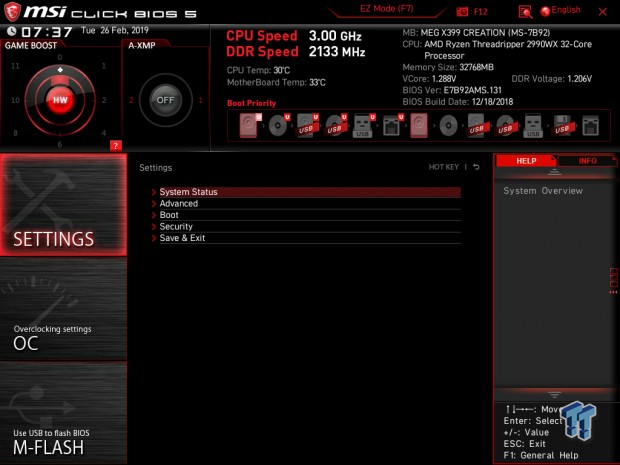Click the back arrow beside HOT KEY
Screen dimensions: 620x465
[x=476, y=167]
